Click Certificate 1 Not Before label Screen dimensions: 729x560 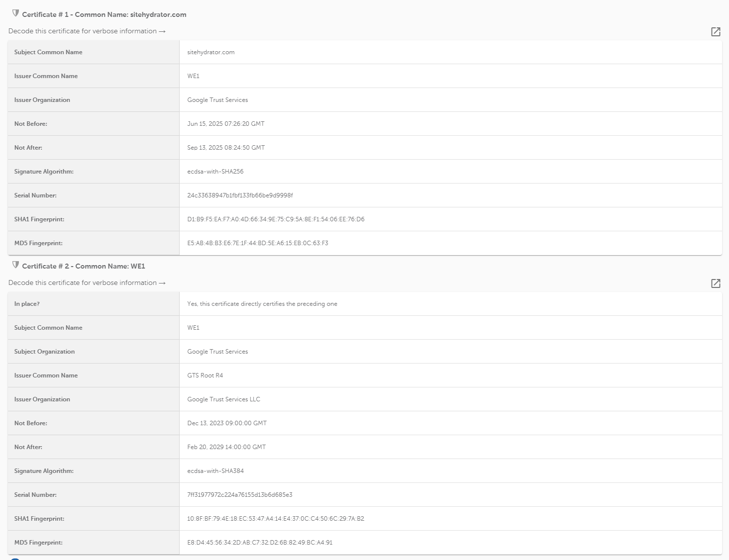(x=31, y=124)
